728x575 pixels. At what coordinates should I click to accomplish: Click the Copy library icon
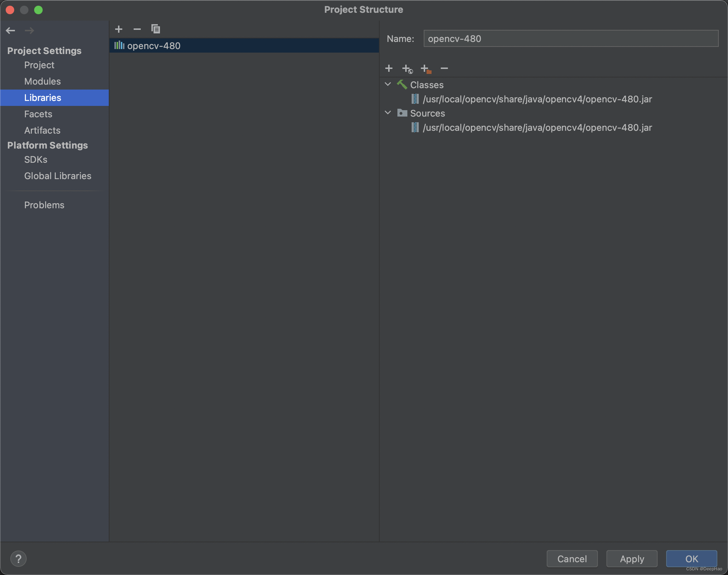click(156, 29)
